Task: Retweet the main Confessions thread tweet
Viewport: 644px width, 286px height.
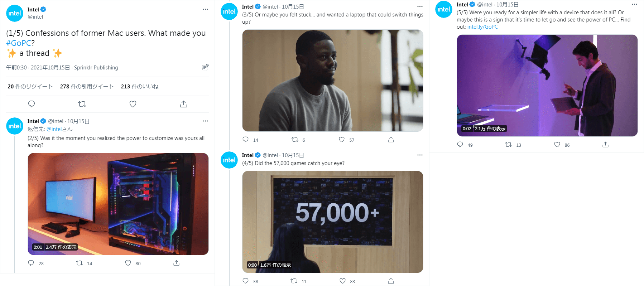Action: click(x=82, y=104)
